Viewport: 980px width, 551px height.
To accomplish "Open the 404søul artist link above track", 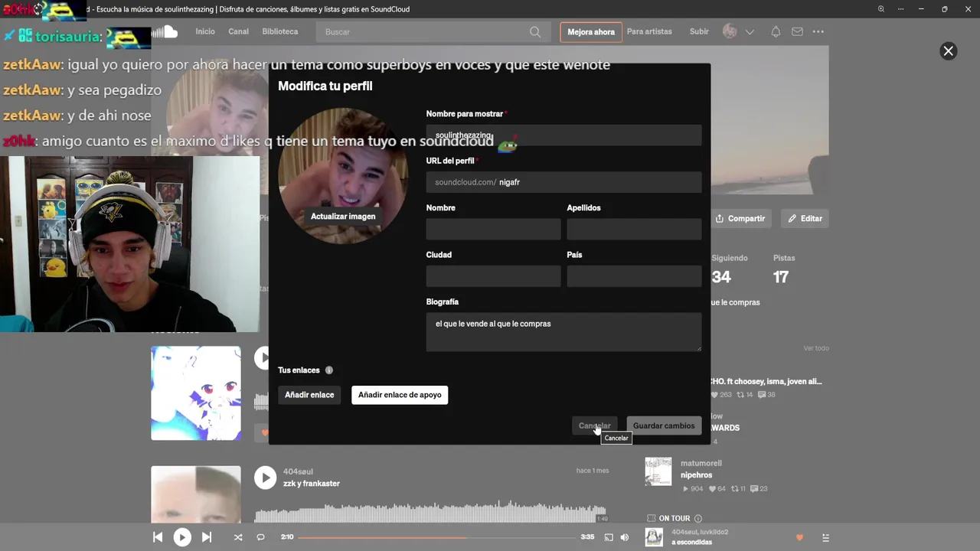I will 298,472.
